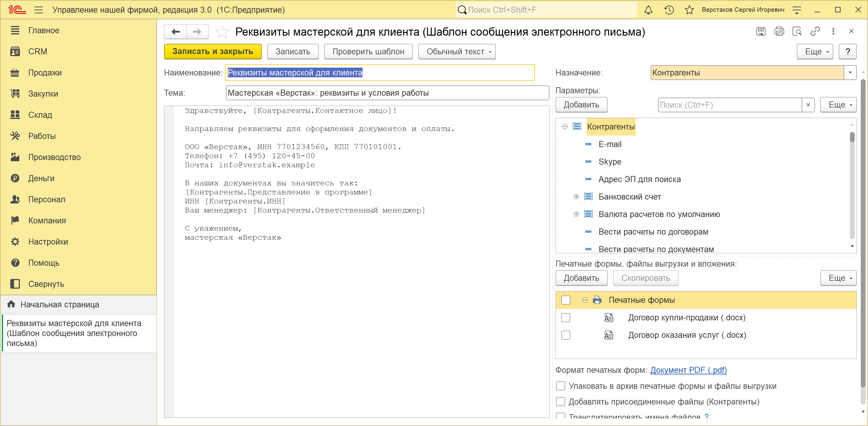Viewport: 868px width, 426px height.
Task: Open the three-dot more actions menu
Action: coord(833,31)
